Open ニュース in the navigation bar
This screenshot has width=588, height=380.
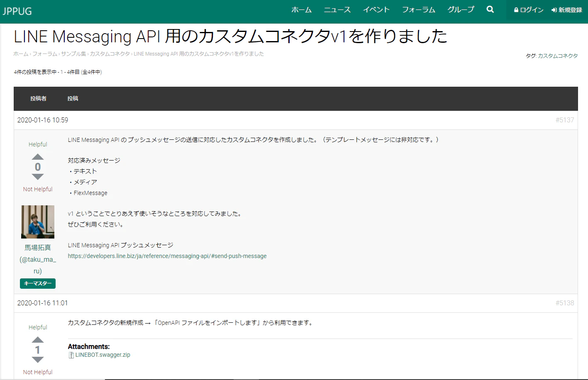pyautogui.click(x=337, y=10)
